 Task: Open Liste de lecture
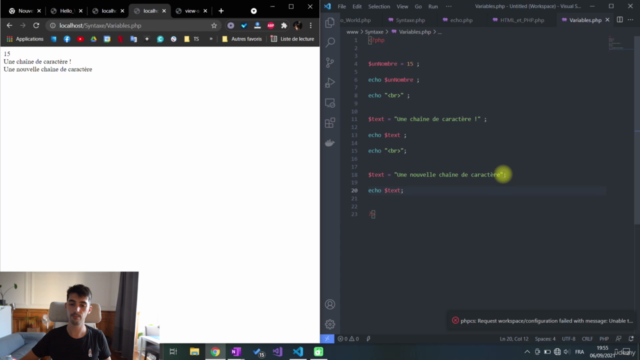(x=292, y=39)
